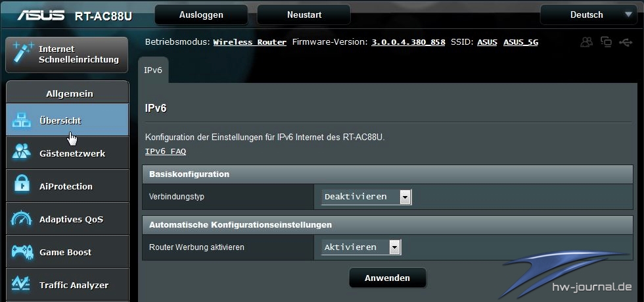This screenshot has height=302, width=644.
Task: Click the ASUS SSID link
Action: click(x=487, y=42)
